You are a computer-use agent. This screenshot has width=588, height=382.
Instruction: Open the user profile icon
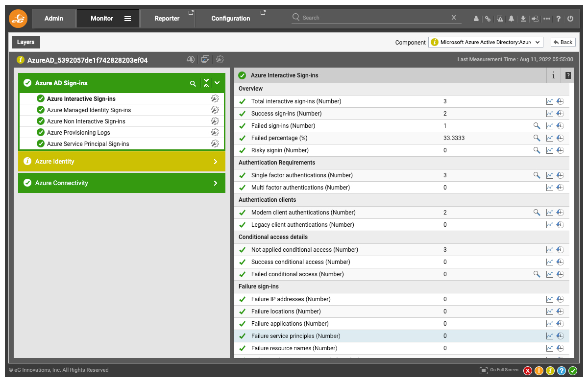click(476, 19)
